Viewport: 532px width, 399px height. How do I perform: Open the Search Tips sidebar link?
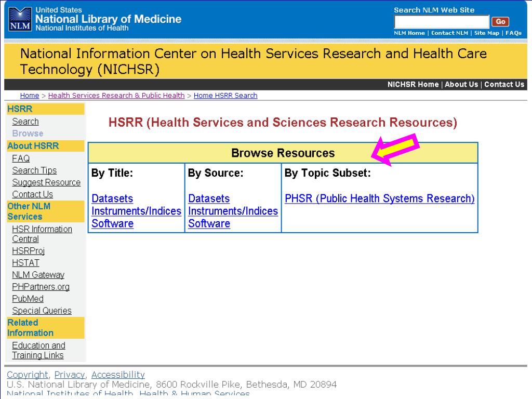click(34, 170)
